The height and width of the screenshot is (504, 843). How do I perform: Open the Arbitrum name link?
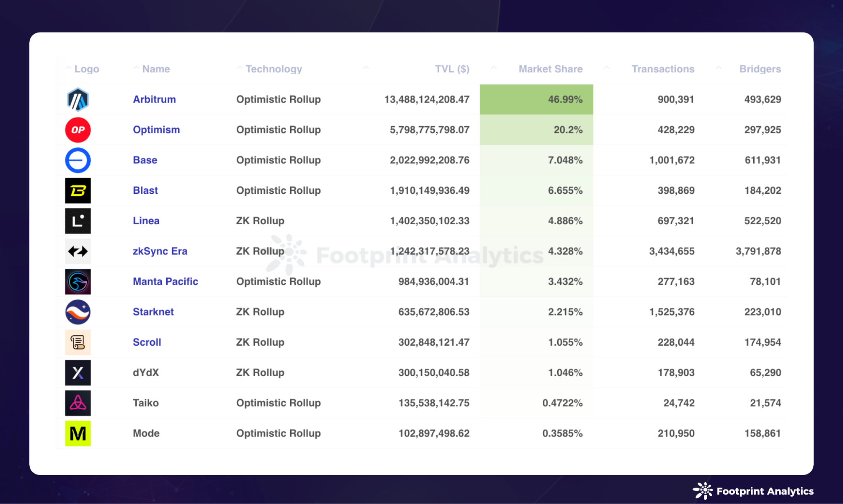click(154, 100)
